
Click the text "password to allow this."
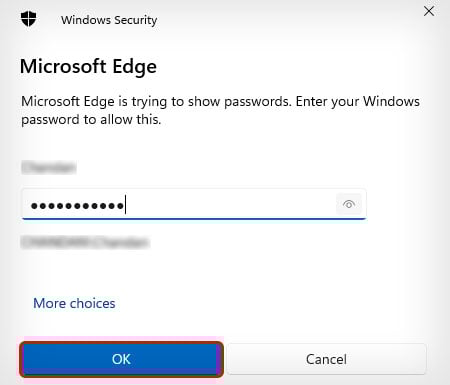[x=91, y=119]
